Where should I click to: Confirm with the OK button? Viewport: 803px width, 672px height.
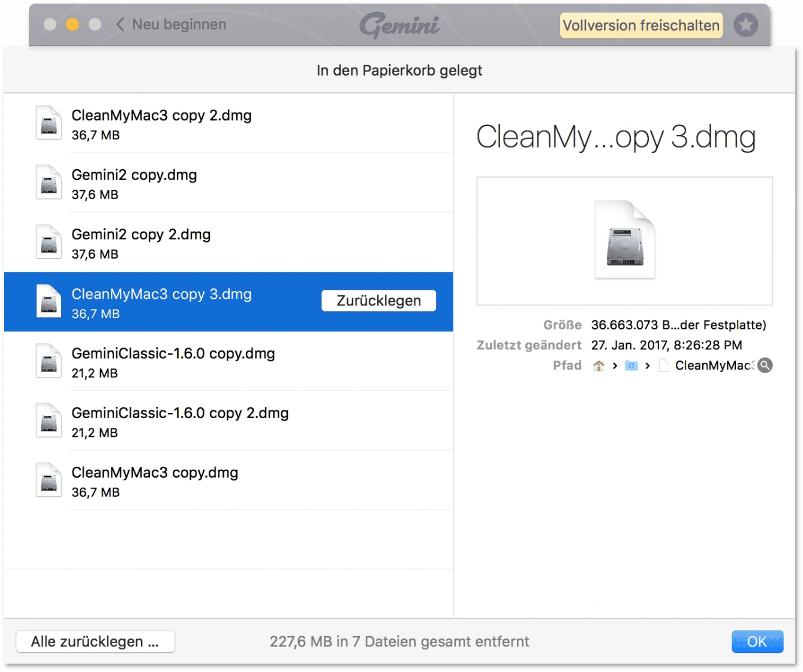(757, 641)
